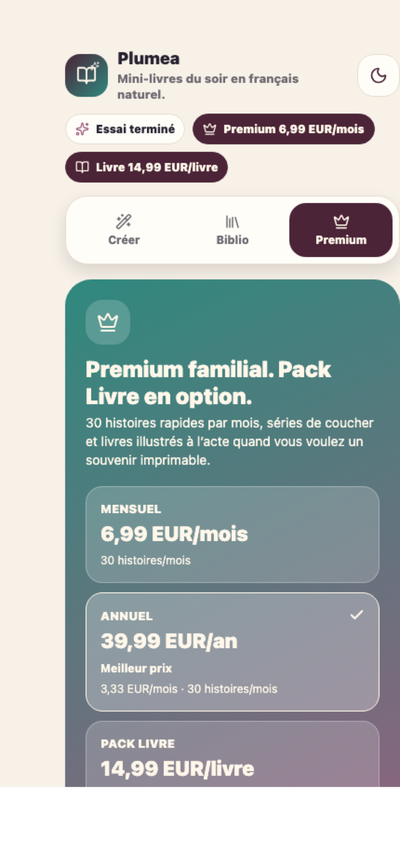Click the Biblio bookshelf icon
Screen dimensions: 400x868
pos(232,221)
